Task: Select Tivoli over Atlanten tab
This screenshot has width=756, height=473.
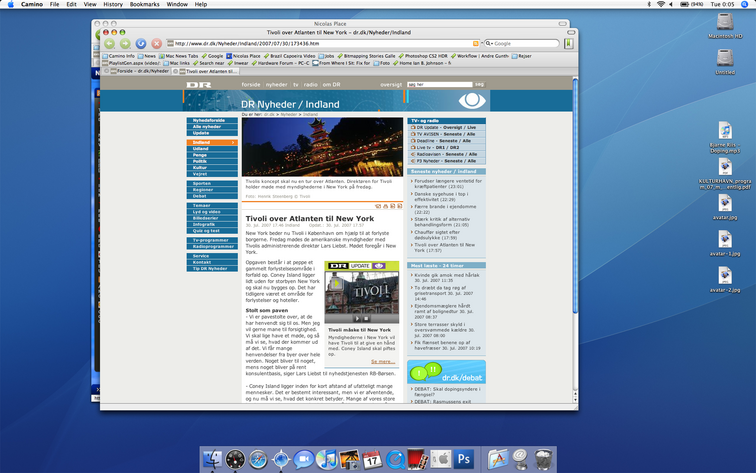Action: click(209, 71)
